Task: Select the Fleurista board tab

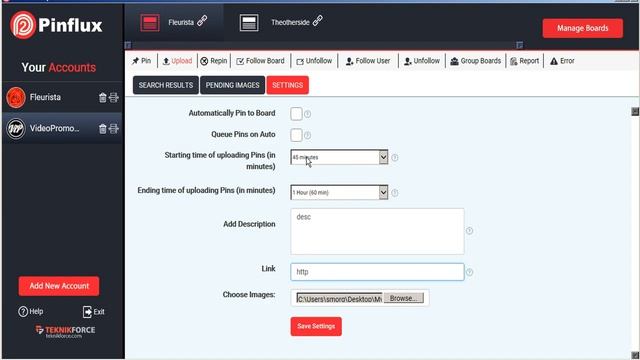Action: [x=174, y=22]
